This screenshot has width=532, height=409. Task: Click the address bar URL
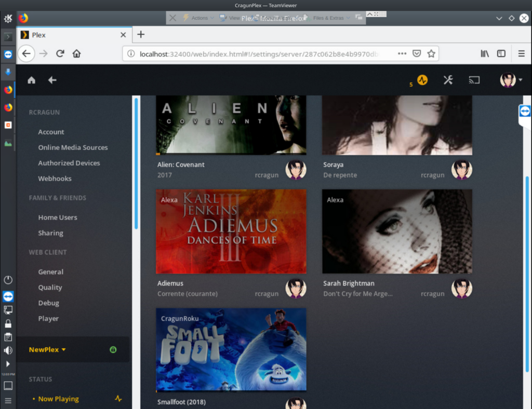pyautogui.click(x=259, y=54)
